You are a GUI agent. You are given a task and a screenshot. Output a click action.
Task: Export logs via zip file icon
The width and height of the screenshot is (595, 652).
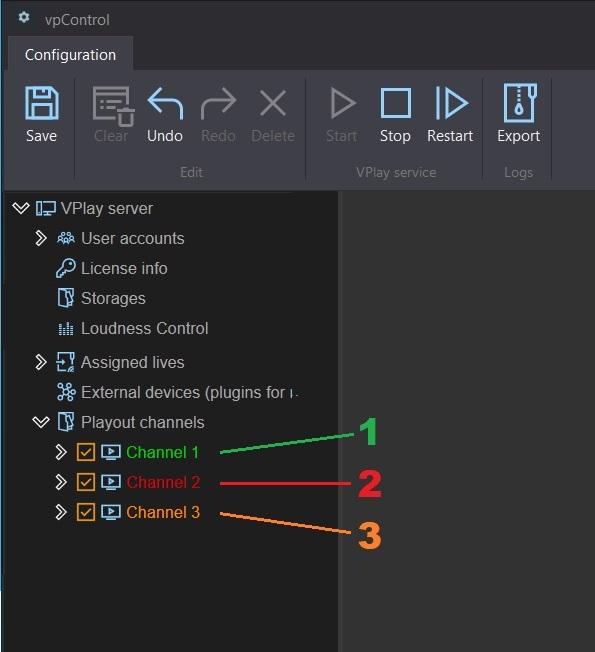(x=520, y=103)
